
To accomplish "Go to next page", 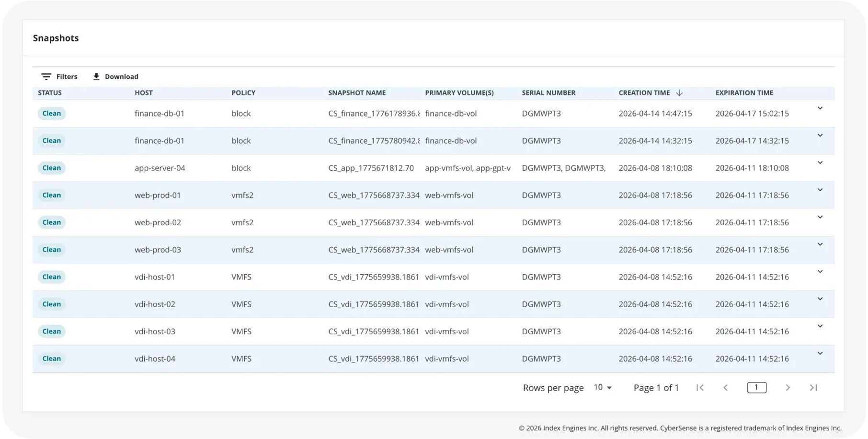I will click(x=788, y=388).
